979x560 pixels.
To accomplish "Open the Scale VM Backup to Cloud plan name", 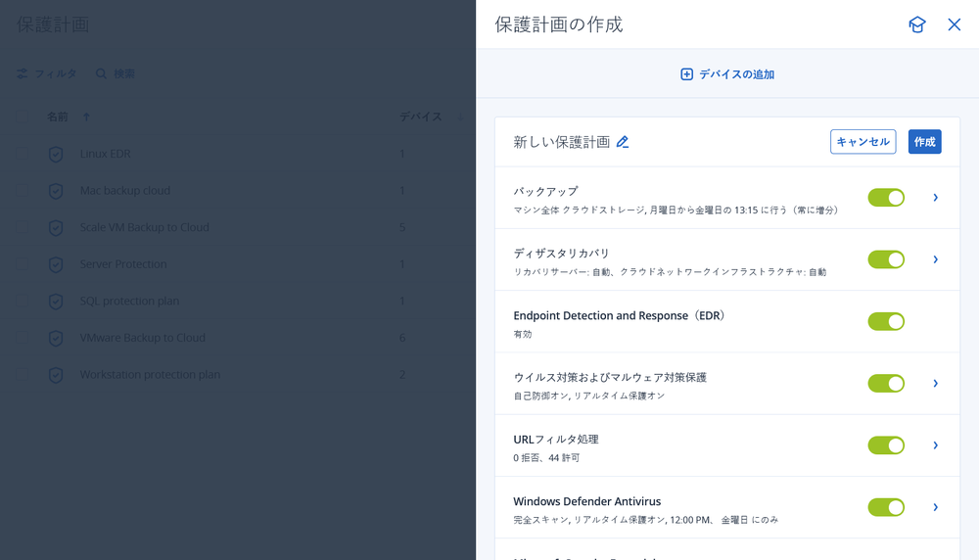I will [x=144, y=227].
